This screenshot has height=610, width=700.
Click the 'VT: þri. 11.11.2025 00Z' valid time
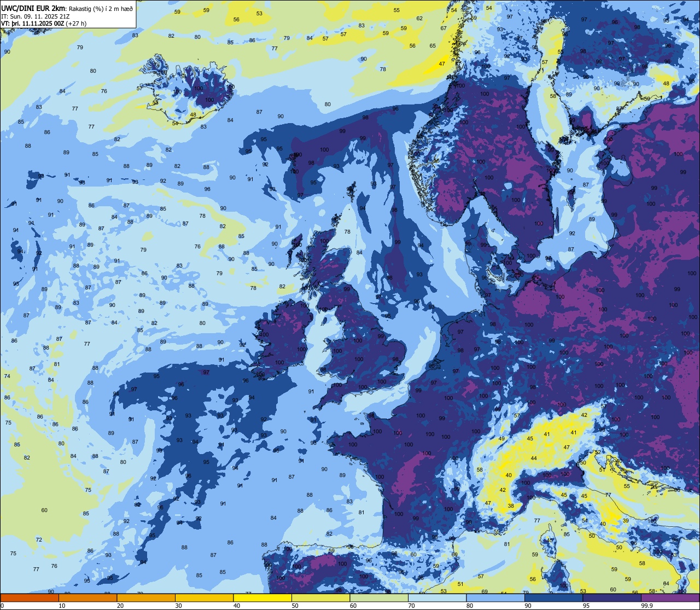(x=32, y=24)
